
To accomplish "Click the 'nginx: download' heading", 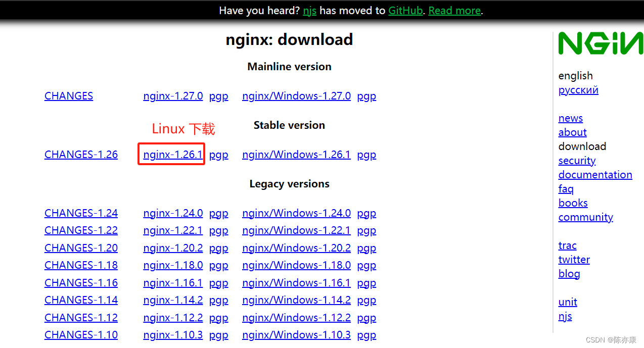I will click(289, 40).
